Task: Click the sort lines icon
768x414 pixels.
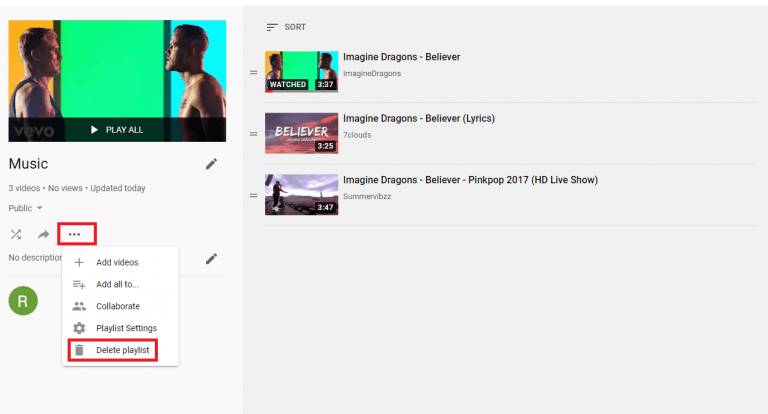Action: coord(272,27)
